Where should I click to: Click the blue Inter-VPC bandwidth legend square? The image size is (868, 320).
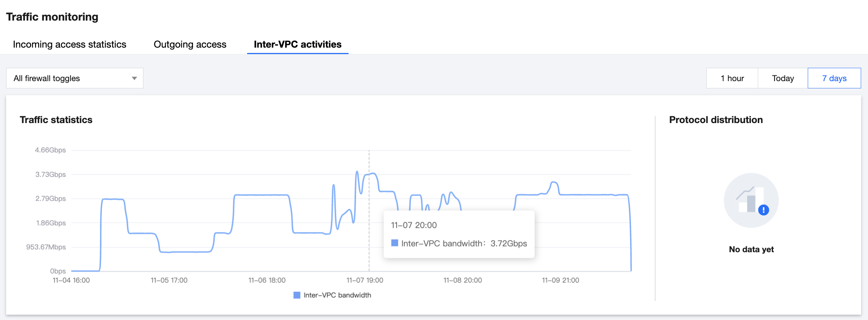pos(297,295)
